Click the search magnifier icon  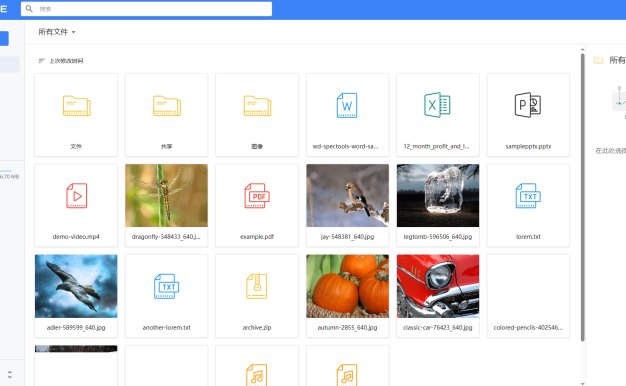click(29, 8)
